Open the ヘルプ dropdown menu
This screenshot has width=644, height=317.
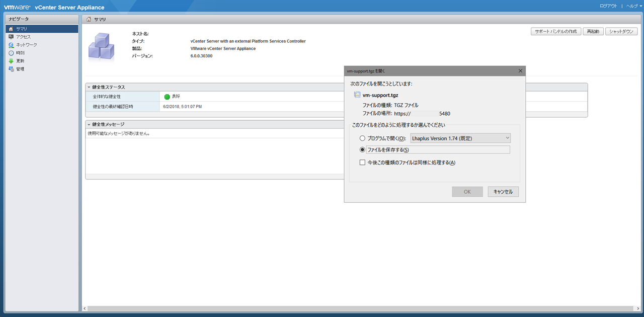tap(634, 6)
